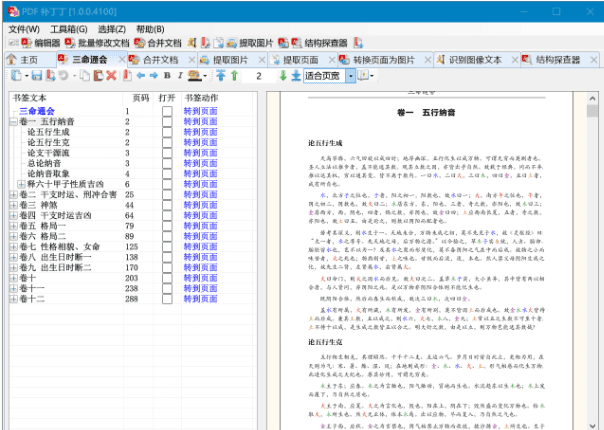
Task: Click 转到页面 link for 论纳音取象
Action: point(200,174)
